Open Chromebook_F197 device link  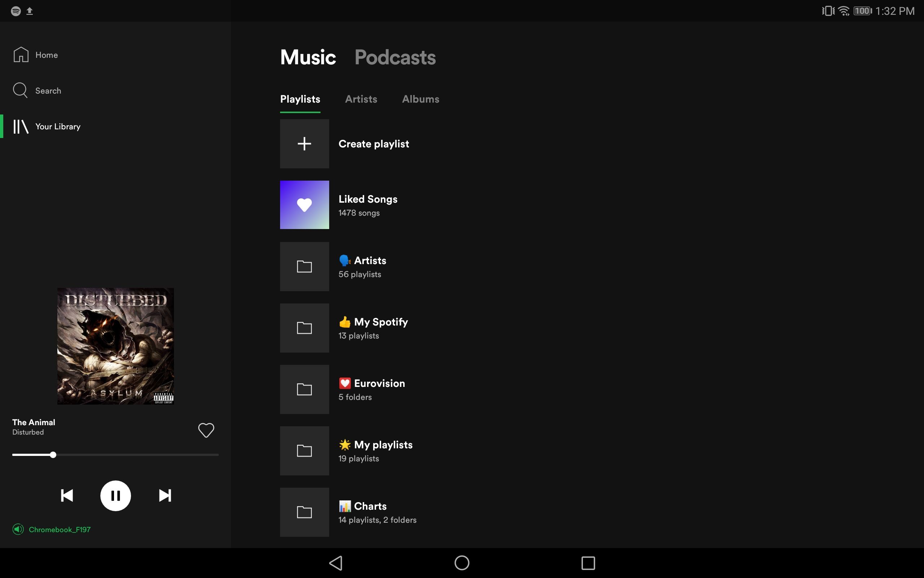60,530
